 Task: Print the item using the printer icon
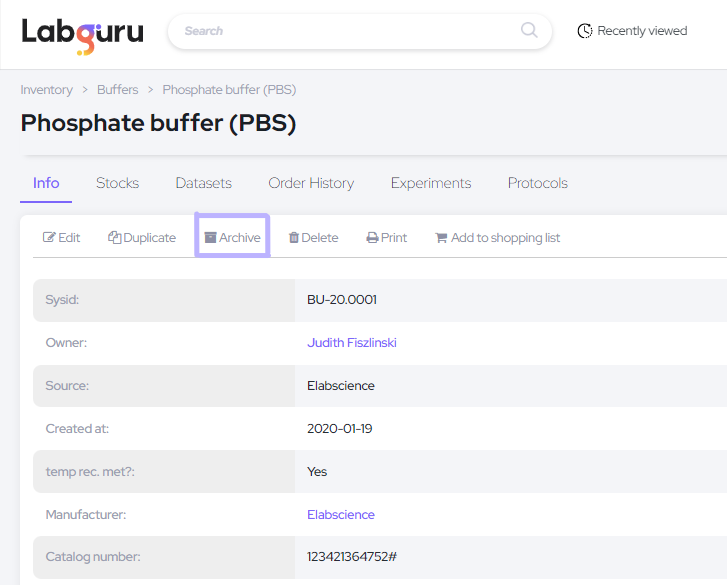(x=372, y=238)
